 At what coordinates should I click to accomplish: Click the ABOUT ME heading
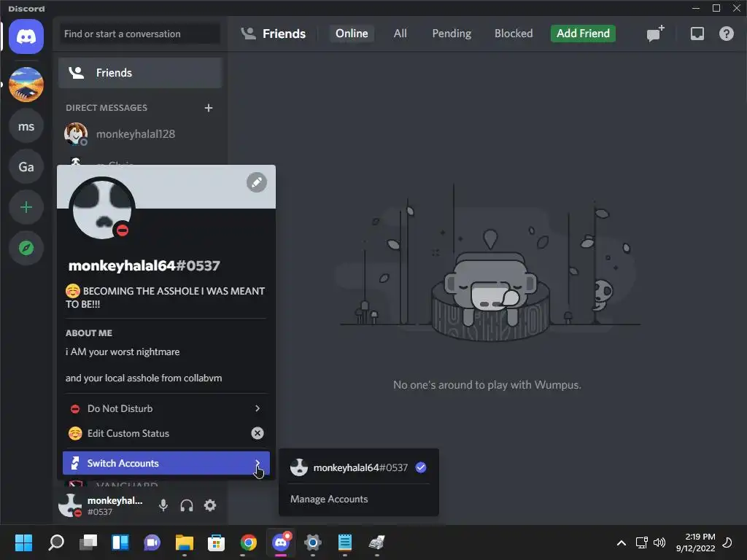(89, 332)
